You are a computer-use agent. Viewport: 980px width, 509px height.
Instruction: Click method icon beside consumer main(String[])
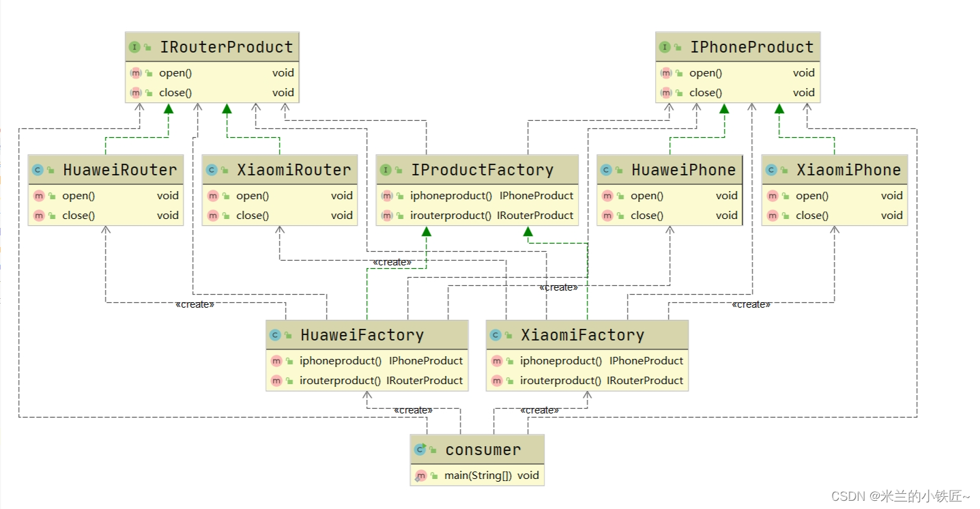coord(421,476)
